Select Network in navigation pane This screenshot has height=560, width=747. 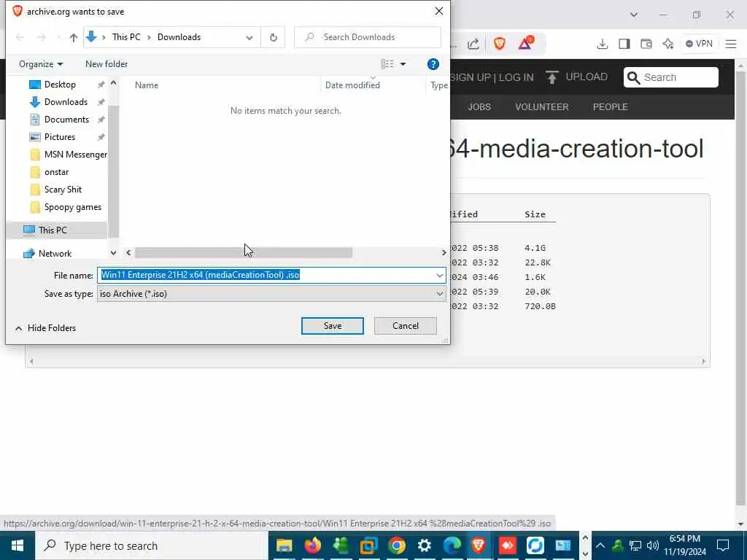[x=55, y=253]
